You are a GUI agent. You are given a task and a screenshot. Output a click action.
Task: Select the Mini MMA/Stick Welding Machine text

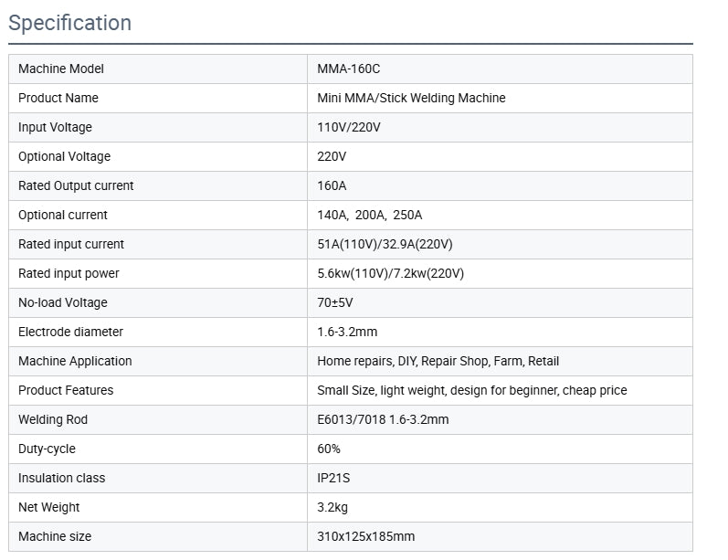(411, 98)
